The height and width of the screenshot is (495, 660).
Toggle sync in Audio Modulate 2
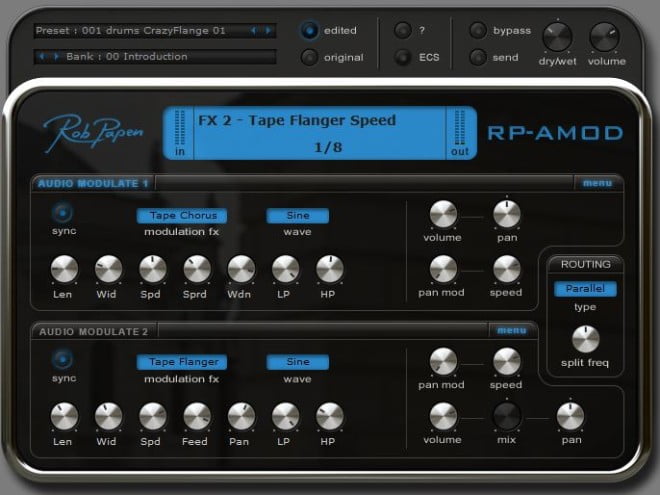tap(63, 360)
